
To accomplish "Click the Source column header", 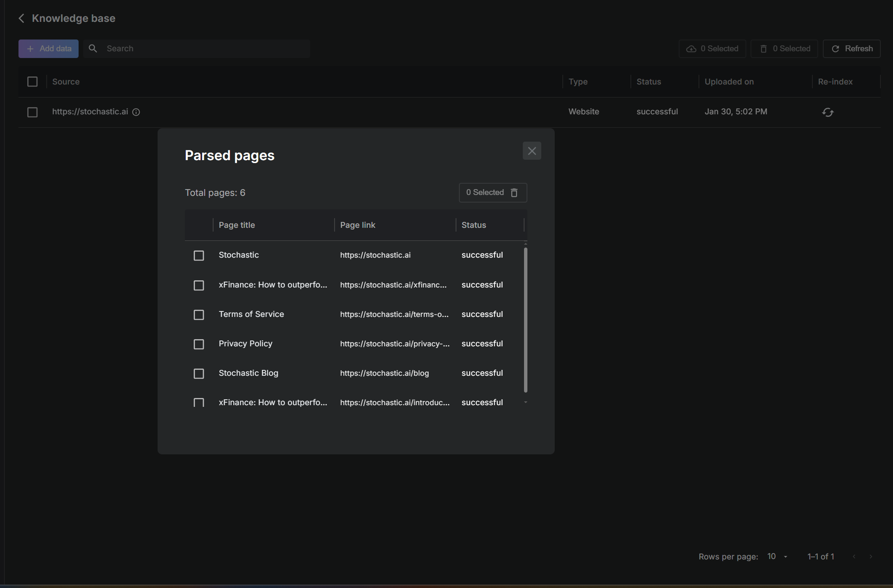I will (66, 82).
